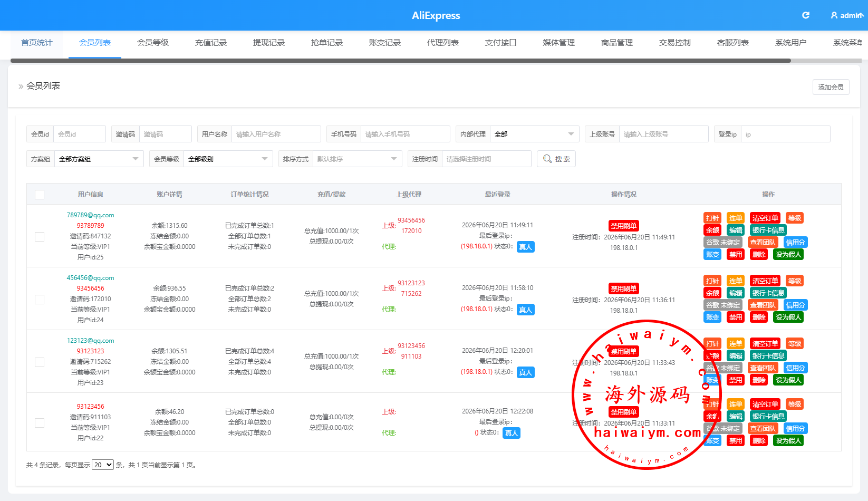
Task: Open the 注册时间 date picker field
Action: coord(487,159)
